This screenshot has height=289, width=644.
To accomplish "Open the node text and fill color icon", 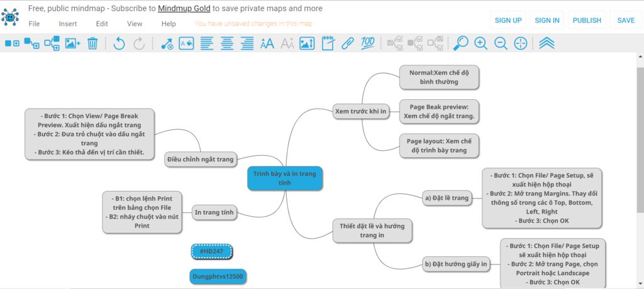I will [186, 43].
